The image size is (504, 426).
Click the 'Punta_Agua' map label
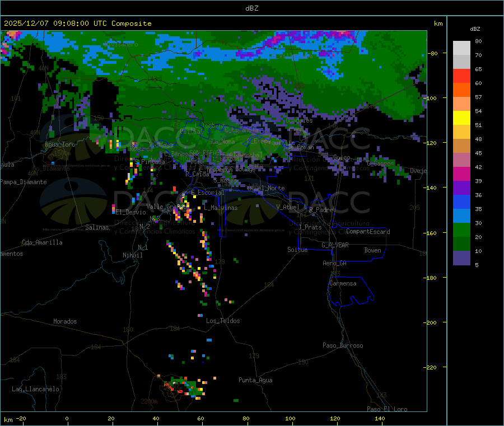(x=255, y=380)
